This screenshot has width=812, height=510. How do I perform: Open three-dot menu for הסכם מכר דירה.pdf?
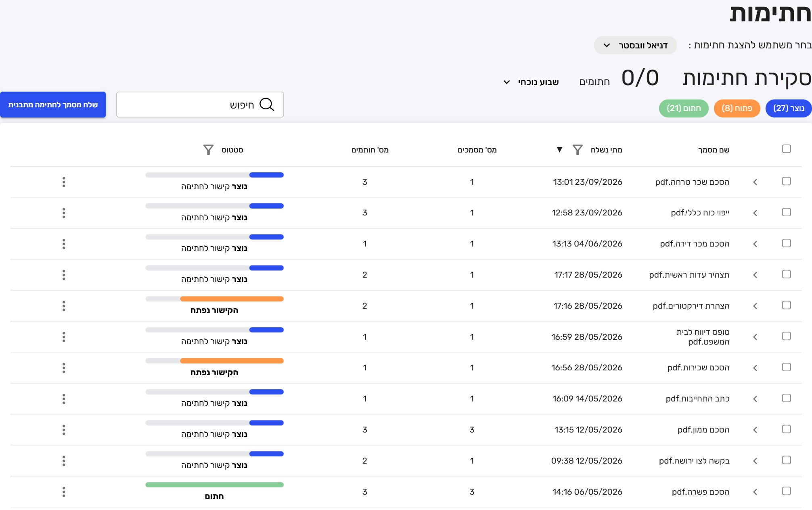(x=64, y=244)
